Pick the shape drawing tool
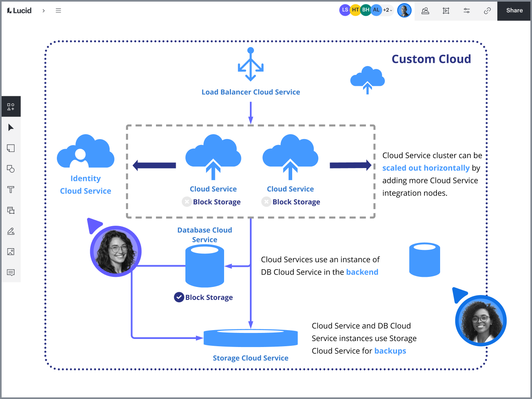 11,169
